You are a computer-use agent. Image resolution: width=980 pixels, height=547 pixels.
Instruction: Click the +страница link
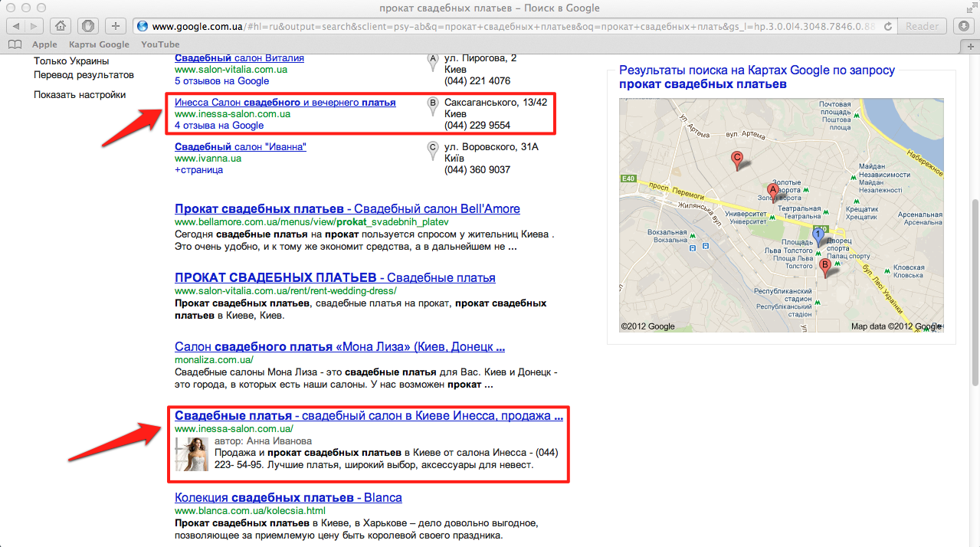[198, 170]
